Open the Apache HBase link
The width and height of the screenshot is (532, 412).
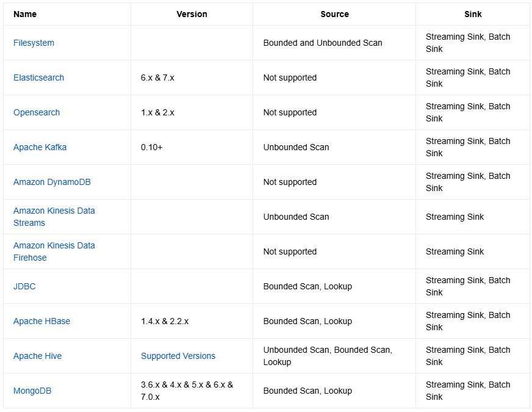click(41, 321)
